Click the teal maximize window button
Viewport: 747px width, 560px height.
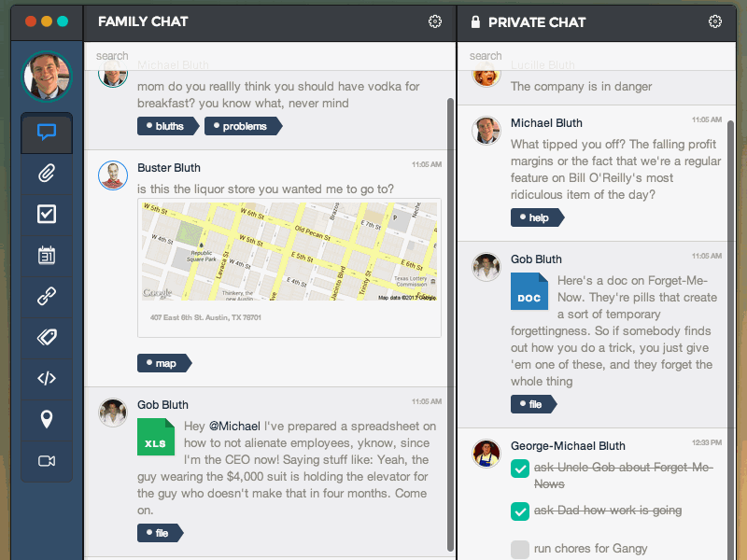point(63,21)
